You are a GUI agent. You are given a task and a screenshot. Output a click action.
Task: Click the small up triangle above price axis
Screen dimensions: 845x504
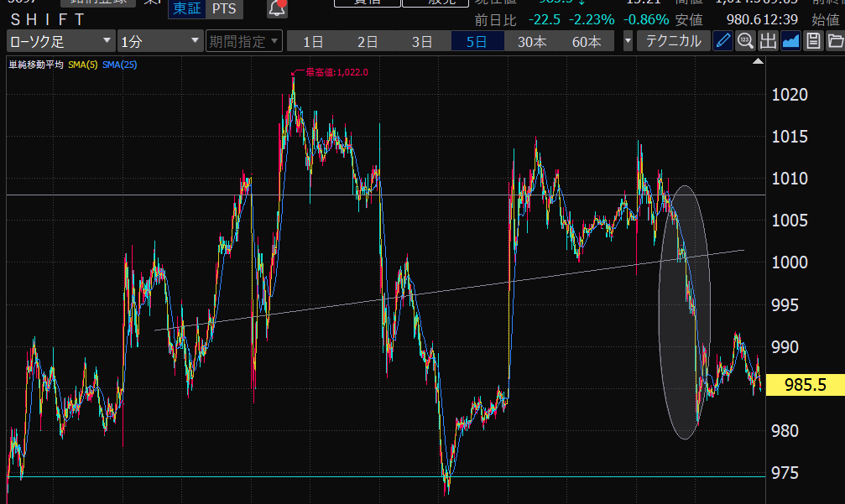click(759, 62)
